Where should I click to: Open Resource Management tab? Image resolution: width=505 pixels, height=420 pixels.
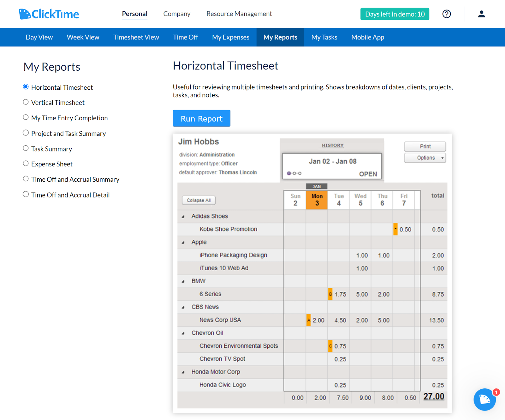239,14
